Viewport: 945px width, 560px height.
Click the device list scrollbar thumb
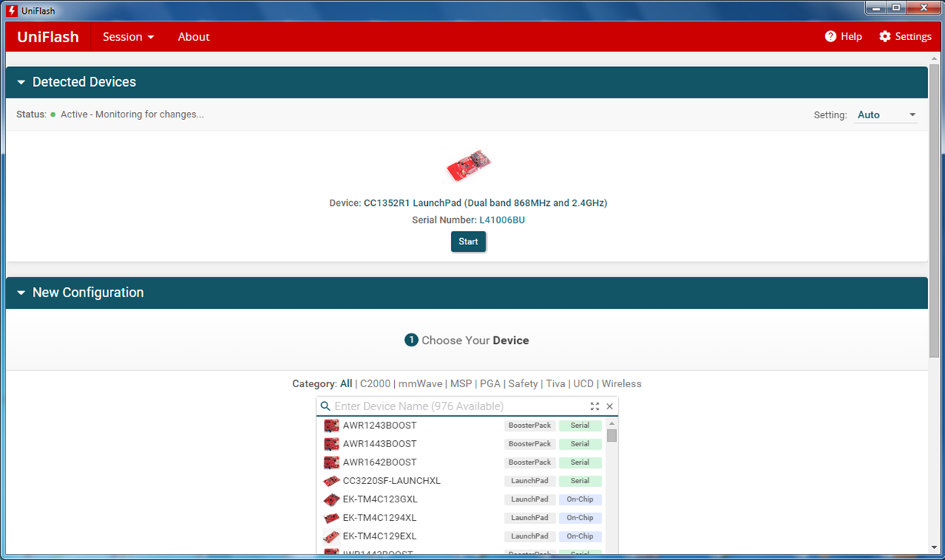[x=612, y=436]
